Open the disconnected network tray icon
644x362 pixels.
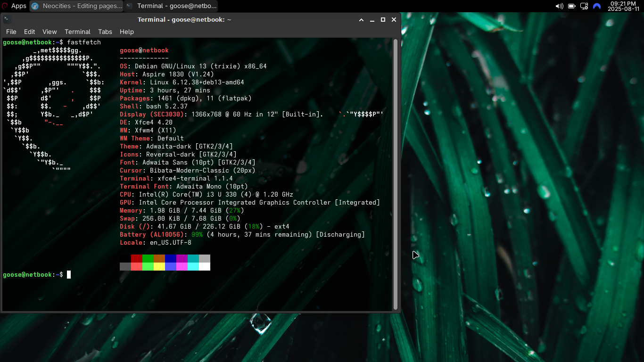[584, 6]
